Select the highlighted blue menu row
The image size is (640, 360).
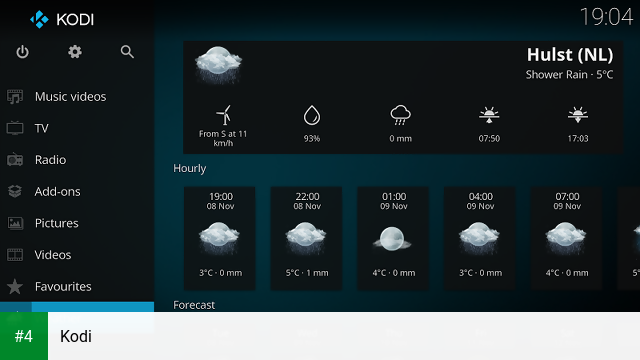point(77,307)
